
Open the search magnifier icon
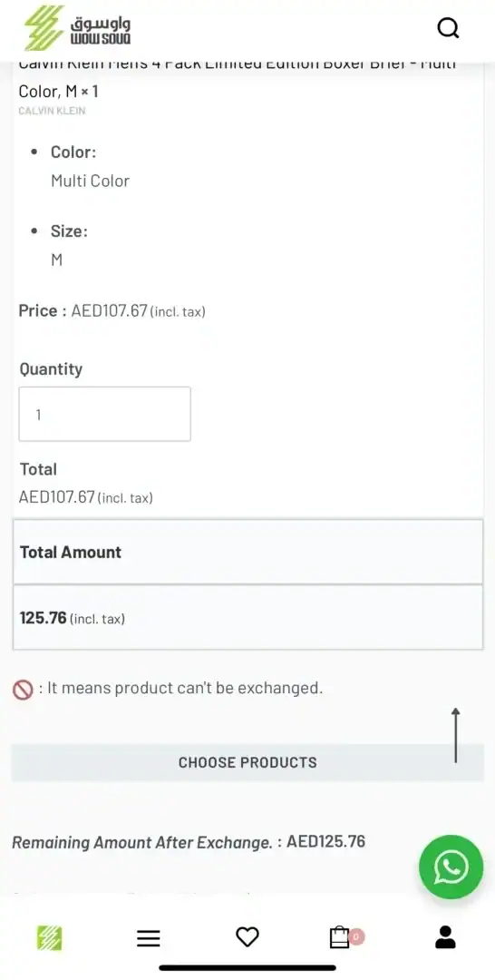tap(448, 27)
